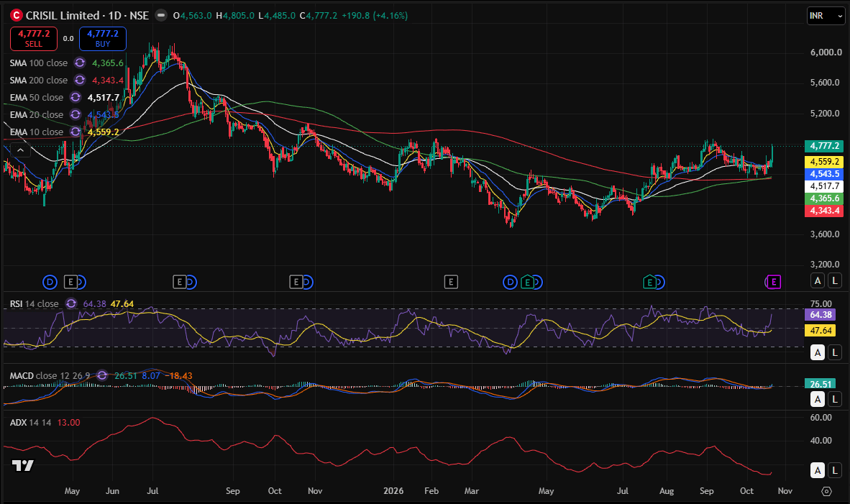Viewport: 850px width, 504px height.
Task: Click the loading icon beside EMA 50 close
Action: 76,98
